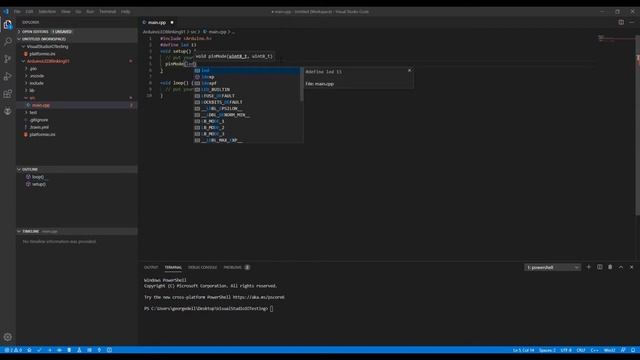Click the feedback icon in status bar
Image resolution: width=640 pixels, height=360 pixels.
pos(623,350)
